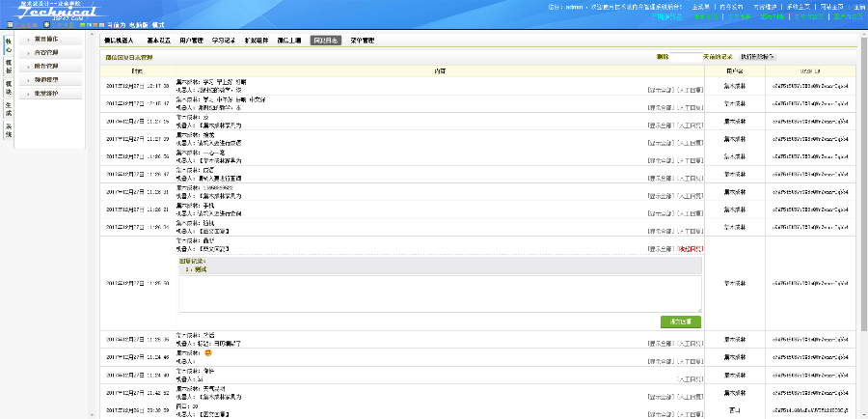Select the 模板 vertical side tab
The height and width of the screenshot is (419, 868).
(9, 66)
